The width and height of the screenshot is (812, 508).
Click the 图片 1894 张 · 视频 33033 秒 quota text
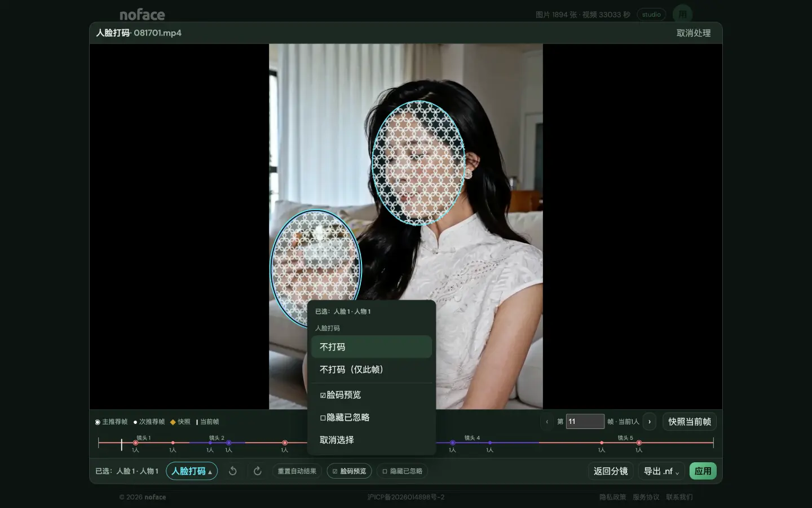(x=583, y=15)
